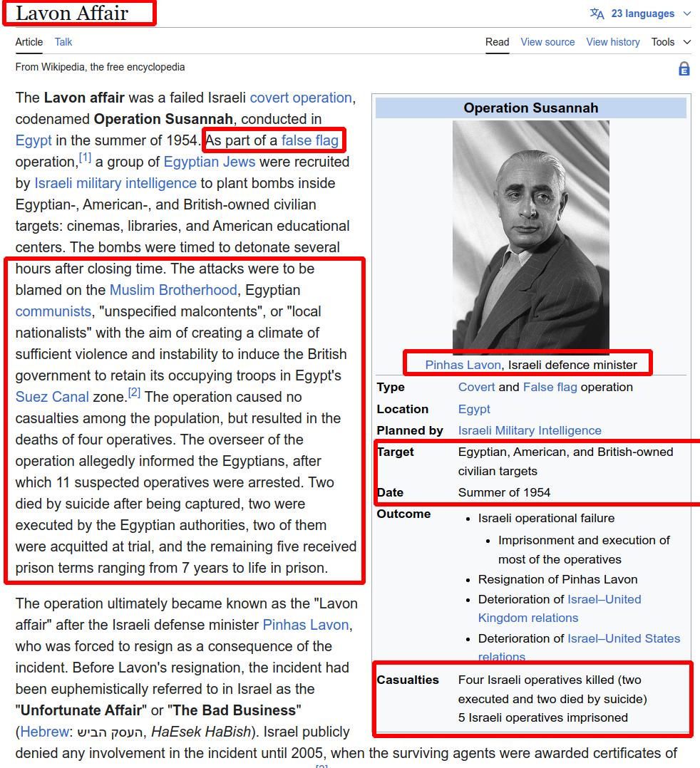Open the Suez Canal article link
This screenshot has height=768, width=700.
[x=52, y=397]
